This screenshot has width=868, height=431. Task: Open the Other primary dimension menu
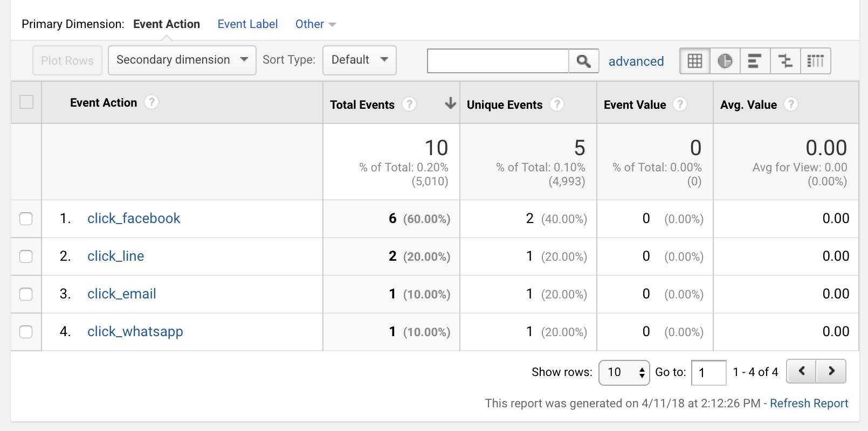[315, 24]
